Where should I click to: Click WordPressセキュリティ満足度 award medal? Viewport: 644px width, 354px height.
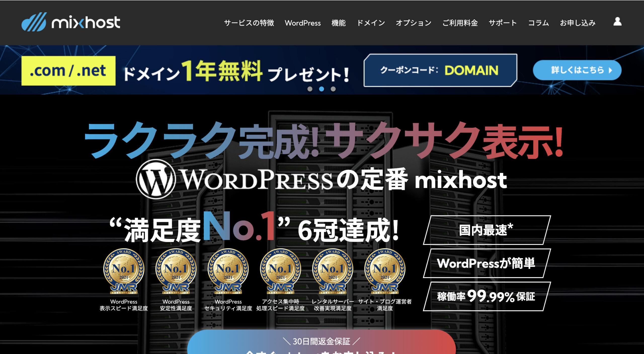coord(228,271)
